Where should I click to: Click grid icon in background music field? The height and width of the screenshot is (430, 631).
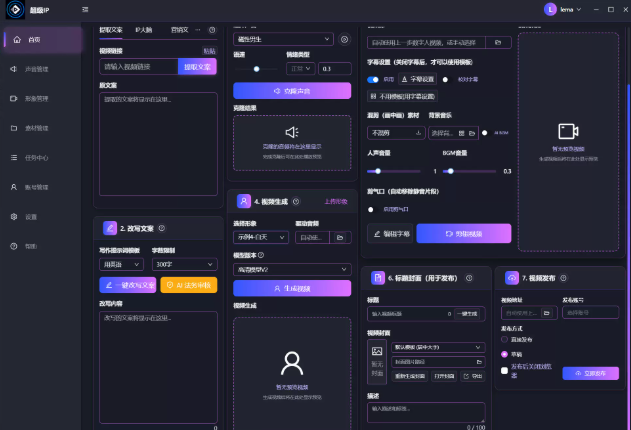coord(462,133)
